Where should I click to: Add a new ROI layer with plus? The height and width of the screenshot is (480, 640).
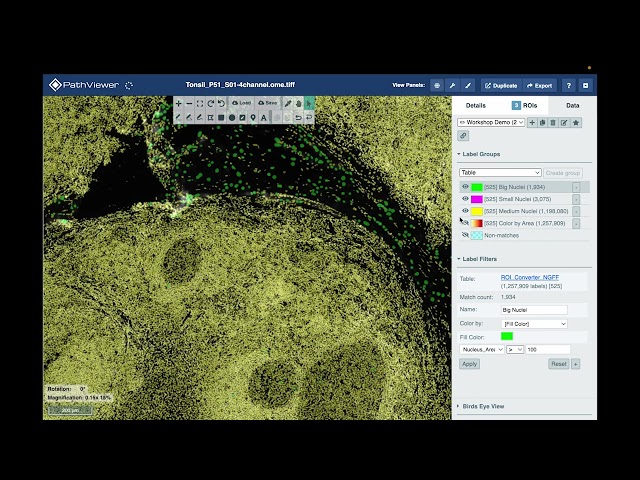pyautogui.click(x=532, y=122)
